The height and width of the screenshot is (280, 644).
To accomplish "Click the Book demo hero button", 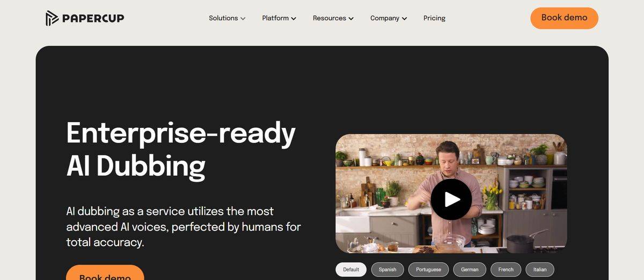I will (x=105, y=272).
